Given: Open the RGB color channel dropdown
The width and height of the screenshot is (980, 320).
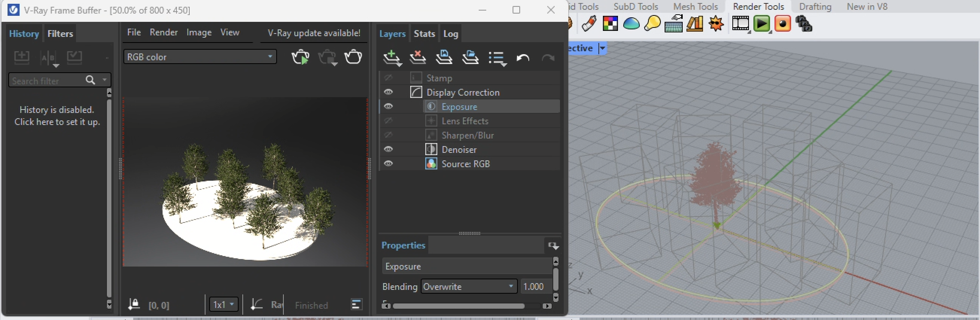Looking at the screenshot, I should [x=200, y=57].
